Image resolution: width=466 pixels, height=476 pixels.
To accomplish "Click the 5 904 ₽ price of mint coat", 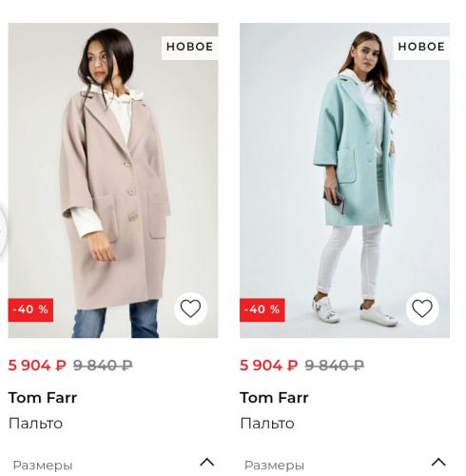I will tap(269, 366).
